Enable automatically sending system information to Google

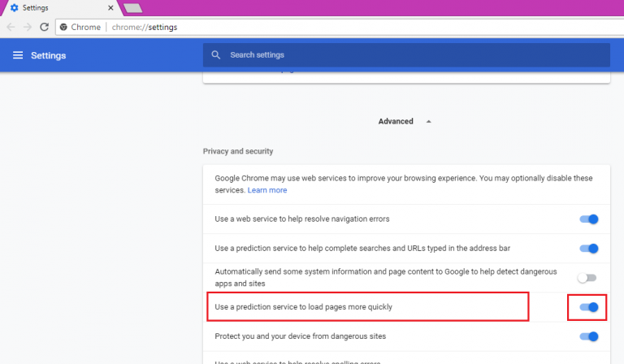(x=587, y=278)
